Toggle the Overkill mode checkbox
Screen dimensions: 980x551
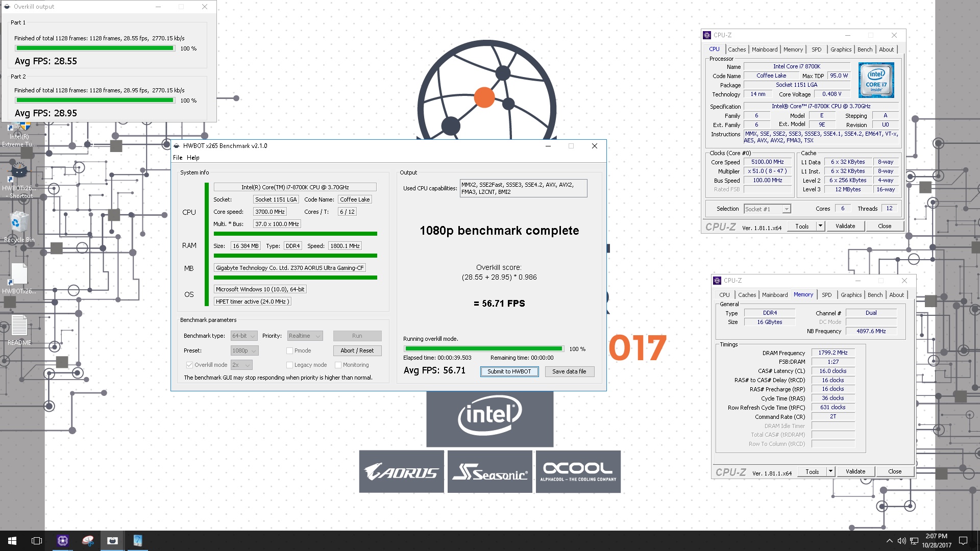pos(189,365)
